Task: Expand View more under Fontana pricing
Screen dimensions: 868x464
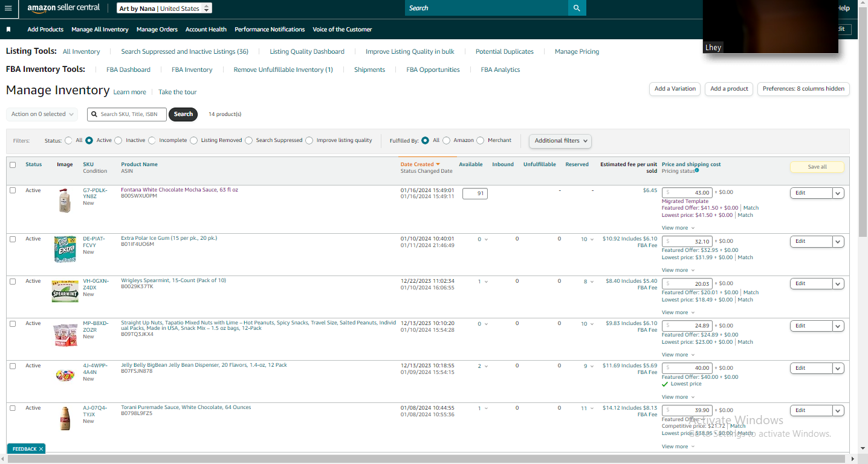Action: point(678,228)
